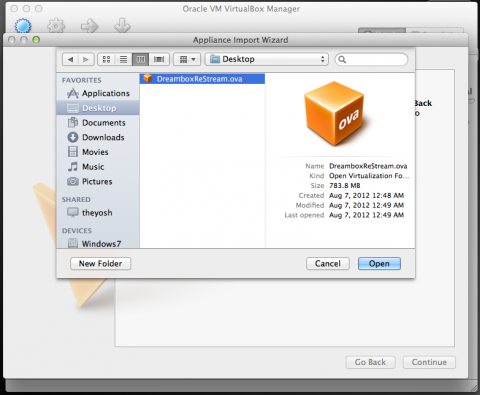Select Desktop in Favorites sidebar
The height and width of the screenshot is (395, 480).
(98, 108)
